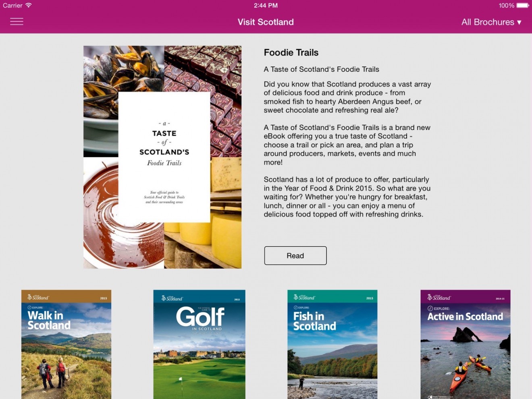Open the Foodie Trails brochure cover

(x=162, y=157)
